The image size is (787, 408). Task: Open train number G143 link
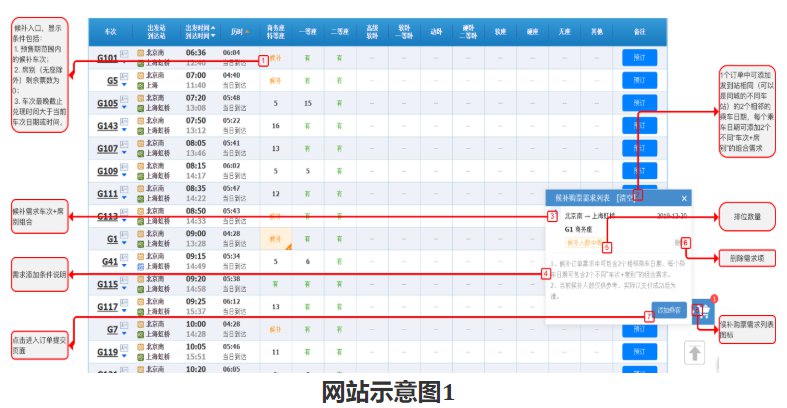107,126
